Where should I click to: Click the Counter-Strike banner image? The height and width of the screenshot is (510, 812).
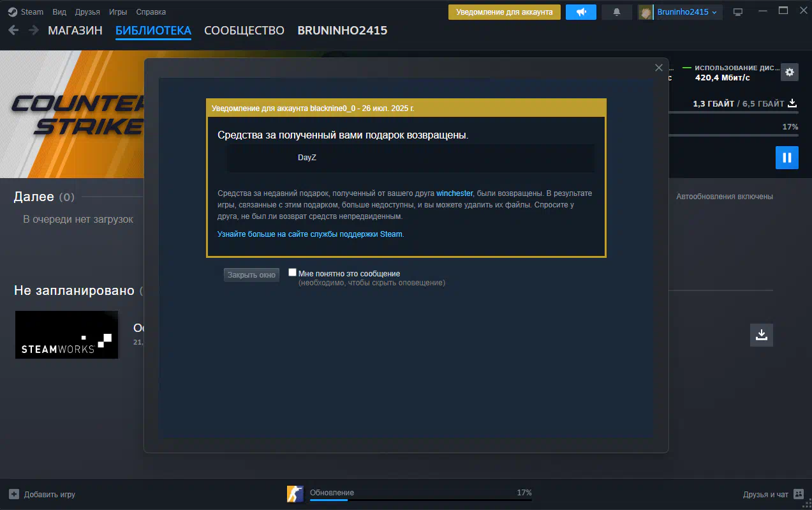pos(72,114)
